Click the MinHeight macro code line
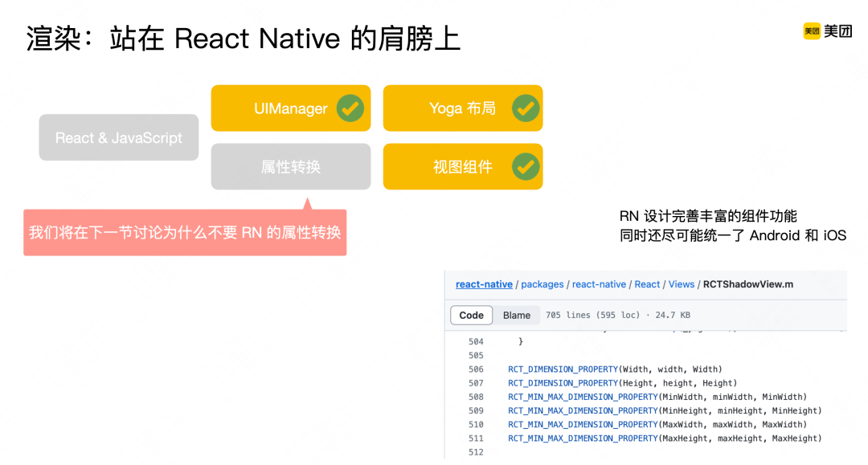Viewport: 868px width, 465px height. 665,411
